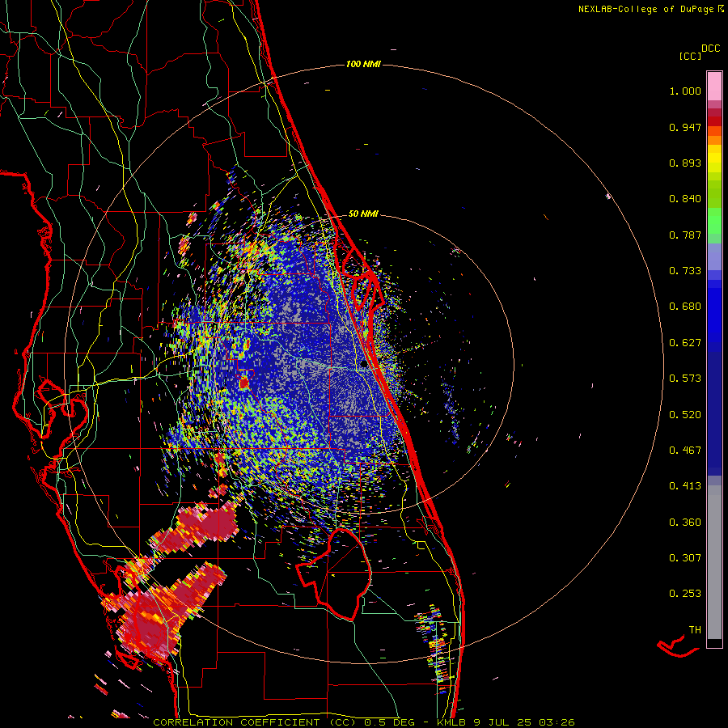This screenshot has height=728, width=728.
Task: Click the 9 JUL 25 date text
Action: point(502,722)
